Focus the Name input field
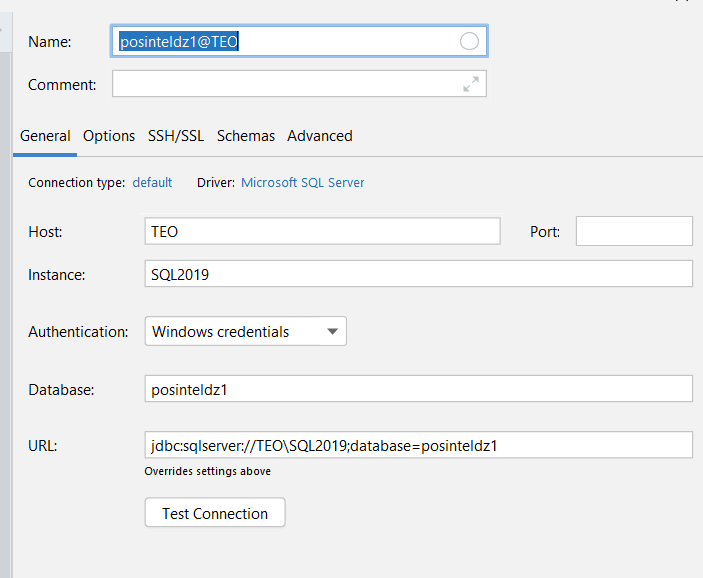 point(299,41)
